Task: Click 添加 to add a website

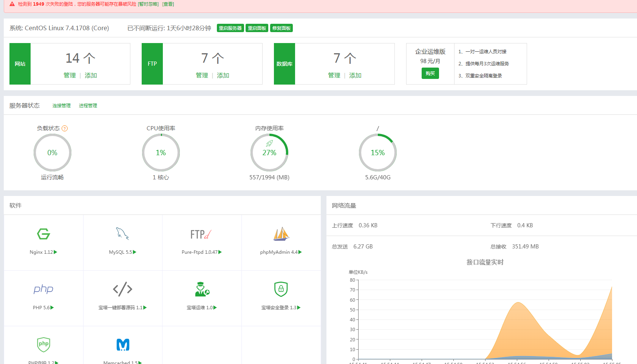Action: pyautogui.click(x=91, y=76)
